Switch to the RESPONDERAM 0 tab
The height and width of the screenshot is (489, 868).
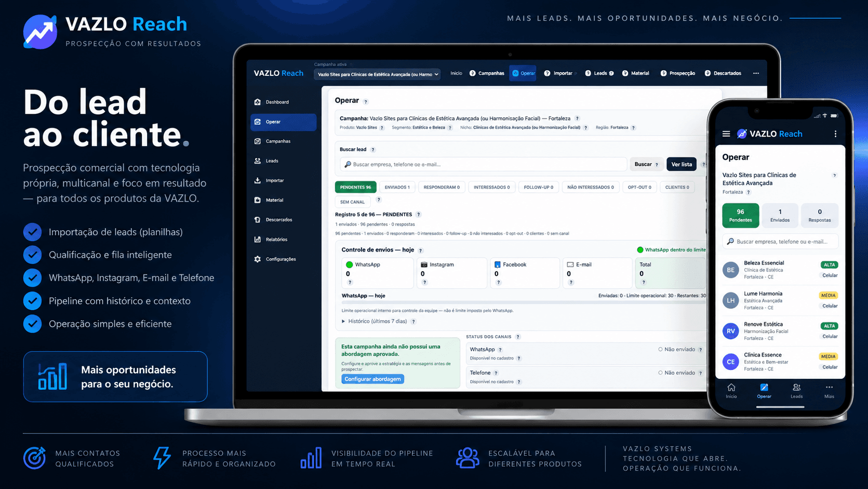point(442,188)
